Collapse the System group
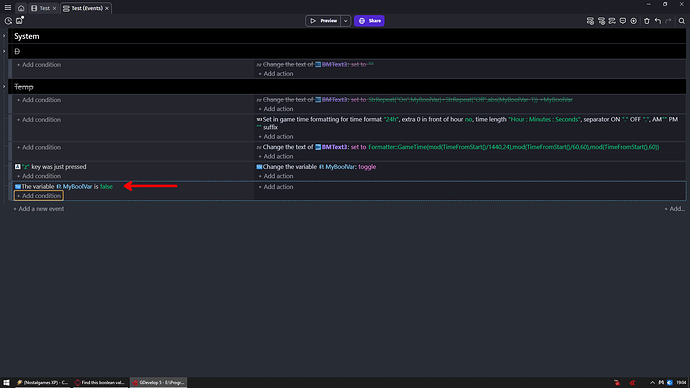This screenshot has width=690, height=388. pos(4,36)
